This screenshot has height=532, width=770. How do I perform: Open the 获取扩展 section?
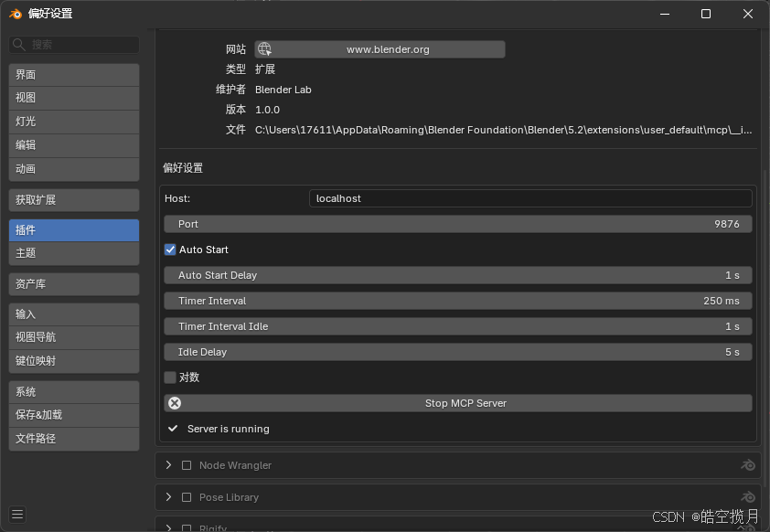[x=74, y=200]
